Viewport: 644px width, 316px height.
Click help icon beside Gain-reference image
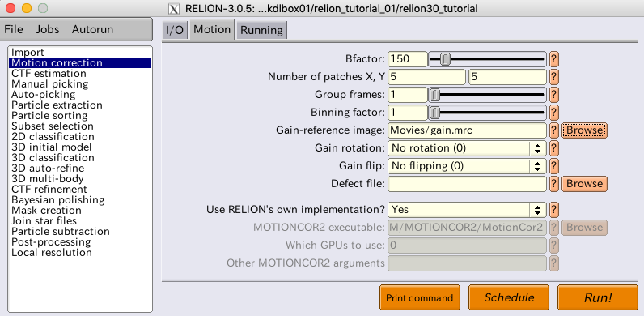click(553, 130)
